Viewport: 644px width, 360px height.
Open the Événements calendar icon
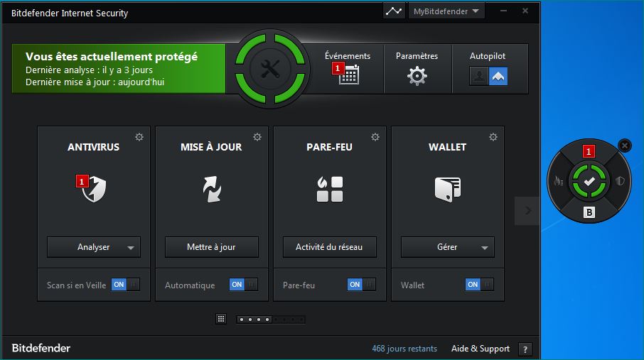(349, 75)
